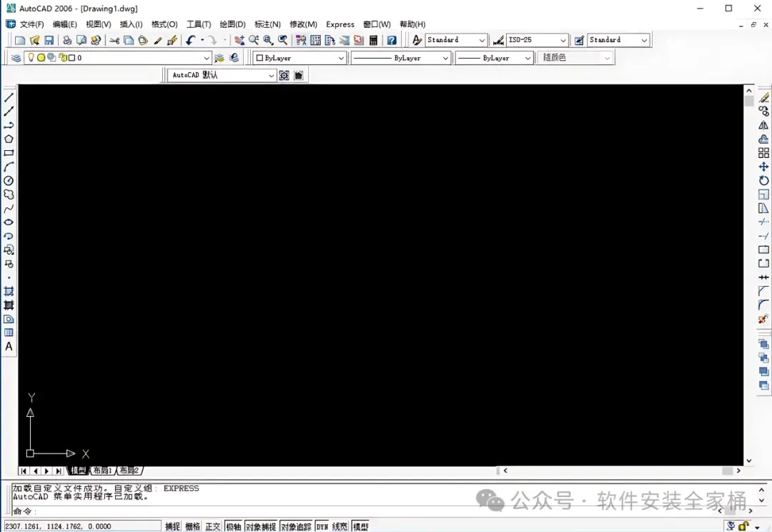Click horizontal scrollbar right arrow
The image size is (772, 532).
pos(738,471)
